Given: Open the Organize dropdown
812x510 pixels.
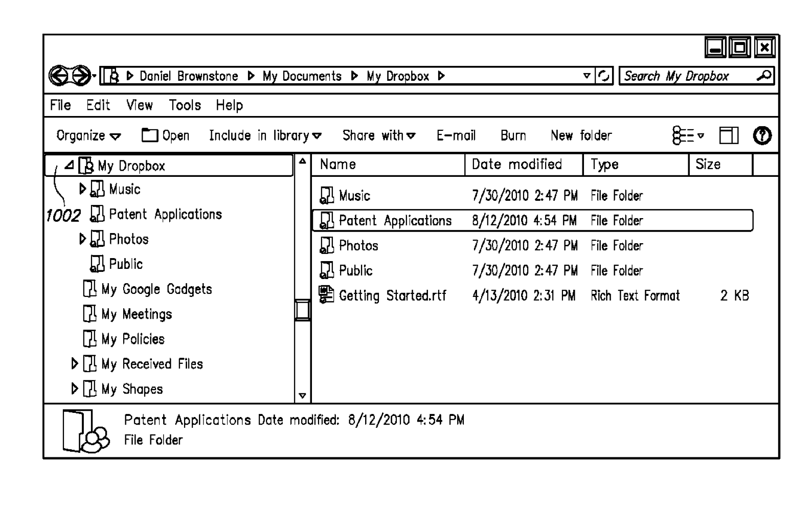Looking at the screenshot, I should (x=88, y=136).
